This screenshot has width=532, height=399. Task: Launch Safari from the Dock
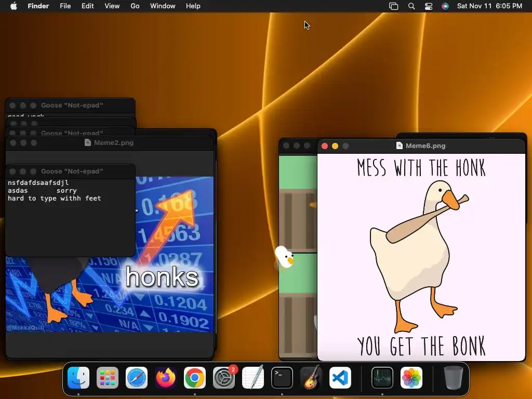click(x=137, y=378)
